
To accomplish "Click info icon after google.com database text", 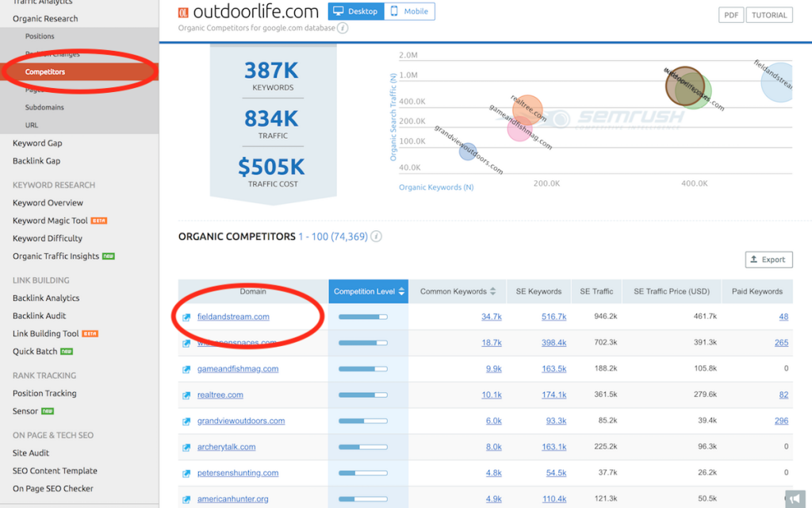I will [x=343, y=28].
